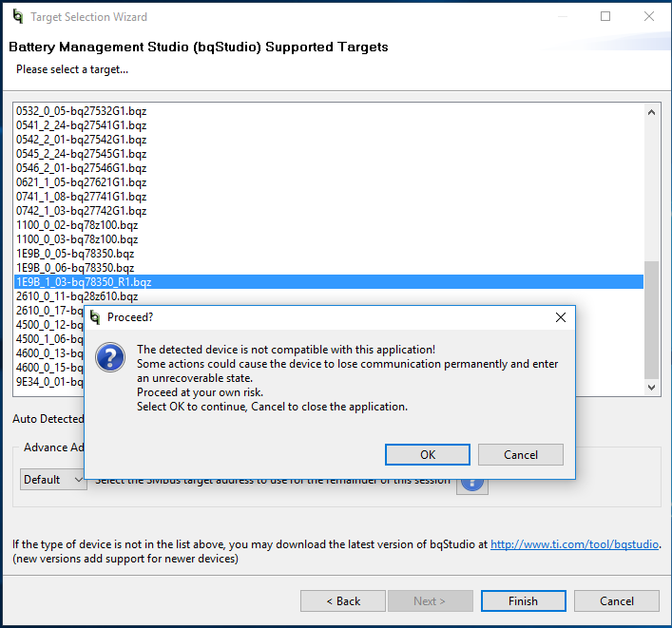Click the bq logo icon in the Proceed dialog title
Viewport: 672px width, 628px height.
95,317
